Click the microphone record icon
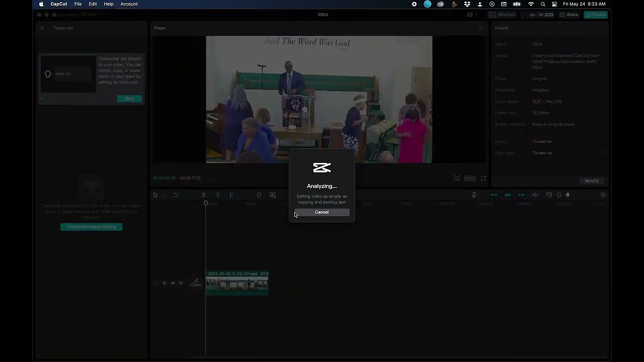Image resolution: width=644 pixels, height=362 pixels. (474, 195)
